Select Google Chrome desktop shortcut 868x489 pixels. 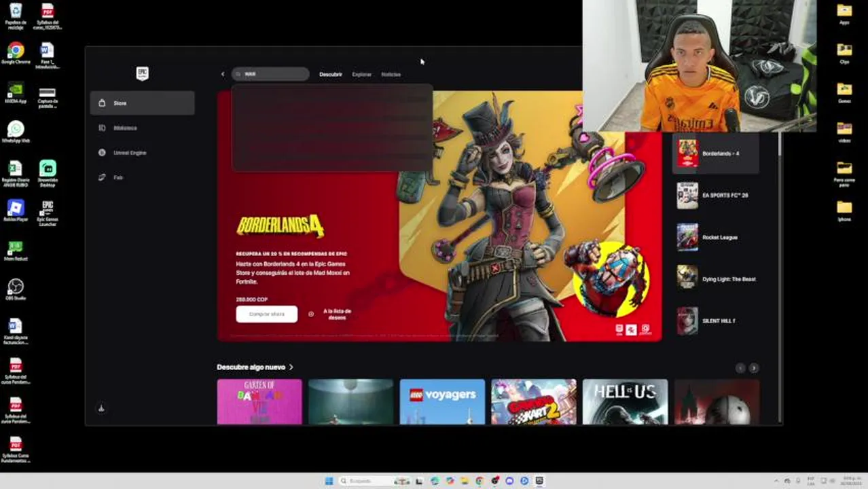[16, 54]
